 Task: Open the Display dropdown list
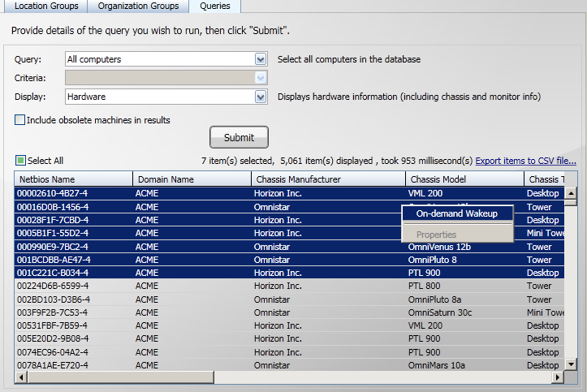click(x=261, y=97)
